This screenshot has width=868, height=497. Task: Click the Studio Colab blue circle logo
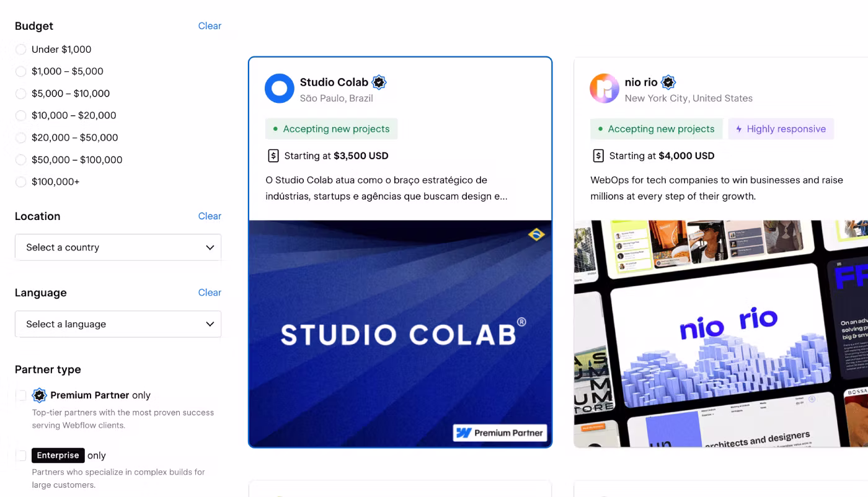pos(280,89)
